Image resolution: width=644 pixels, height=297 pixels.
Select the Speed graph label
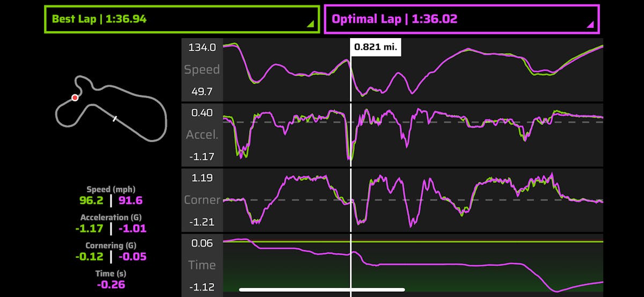[x=202, y=70]
